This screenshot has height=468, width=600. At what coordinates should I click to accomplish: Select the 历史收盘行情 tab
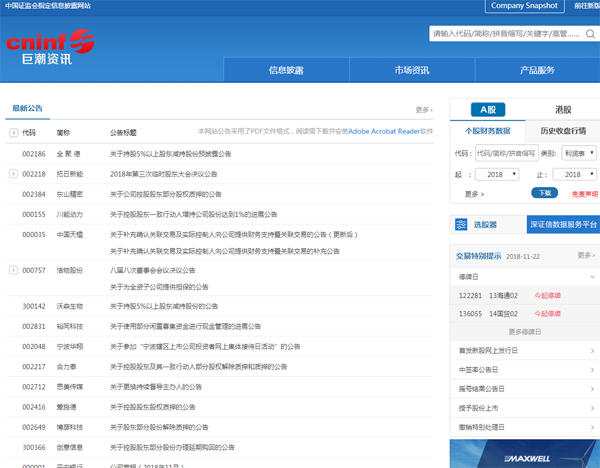[x=563, y=131]
